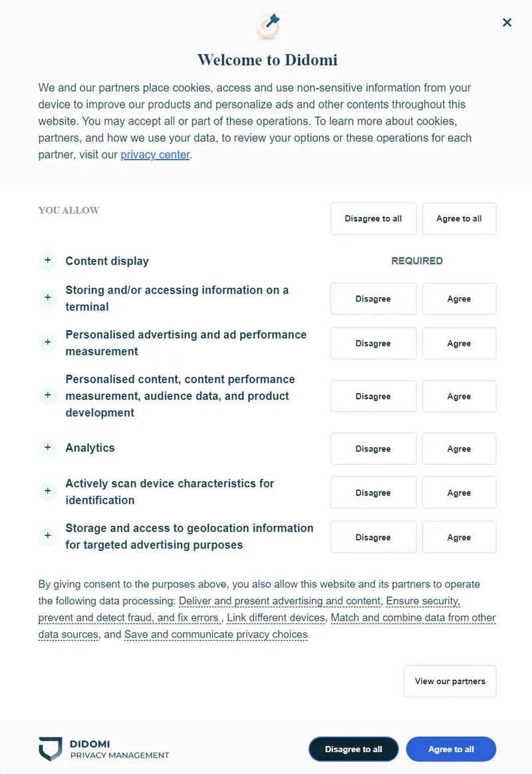Screen dimensions: 532x774
Task: Expand Actively scan device characteristics section
Action: (47, 492)
